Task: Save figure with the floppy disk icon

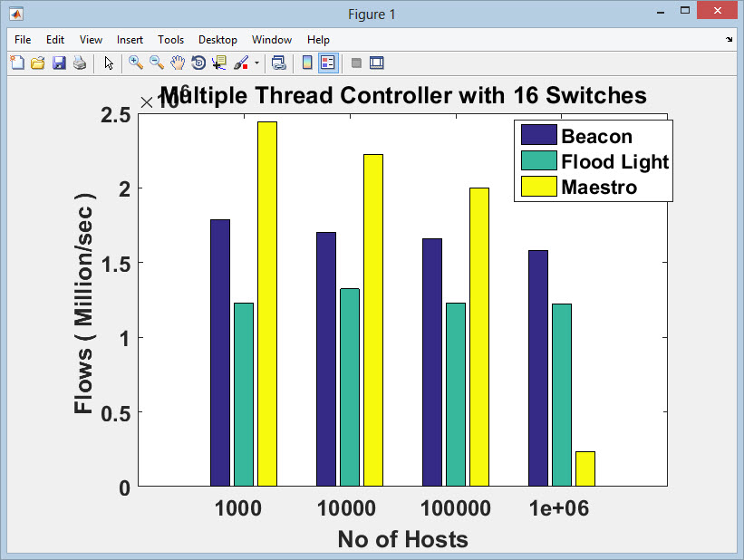Action: (x=59, y=63)
